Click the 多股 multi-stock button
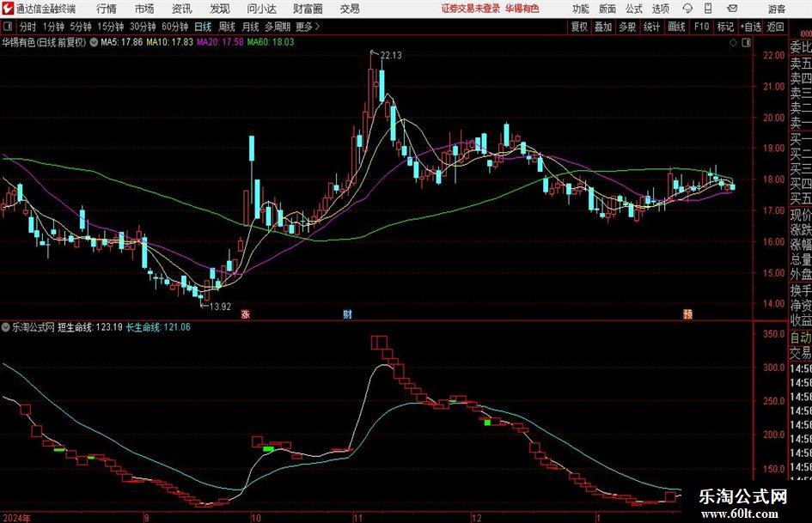The height and width of the screenshot is (523, 812). (627, 27)
